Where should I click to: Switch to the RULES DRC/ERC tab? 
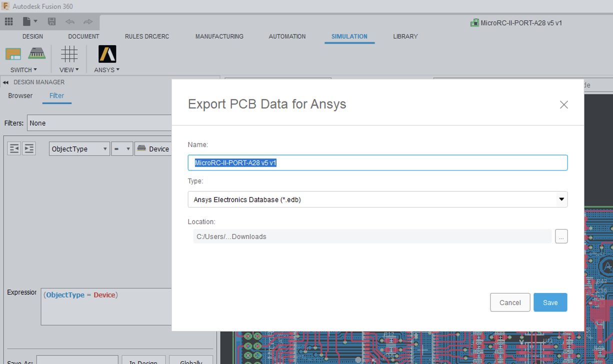[x=147, y=36]
